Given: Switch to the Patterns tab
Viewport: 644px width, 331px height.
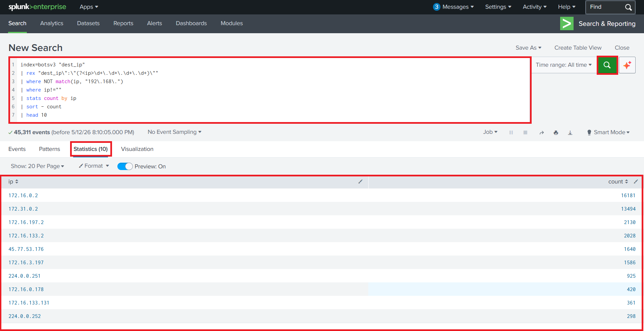Looking at the screenshot, I should pos(50,149).
